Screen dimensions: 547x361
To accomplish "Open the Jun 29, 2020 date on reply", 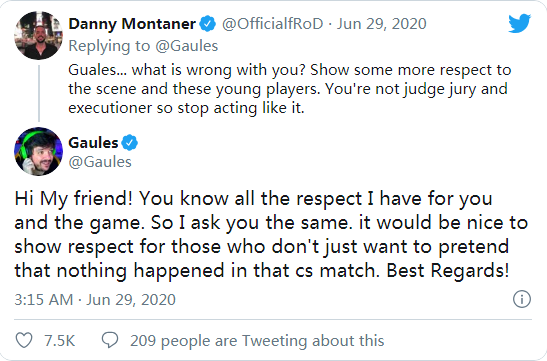I will tap(381, 24).
